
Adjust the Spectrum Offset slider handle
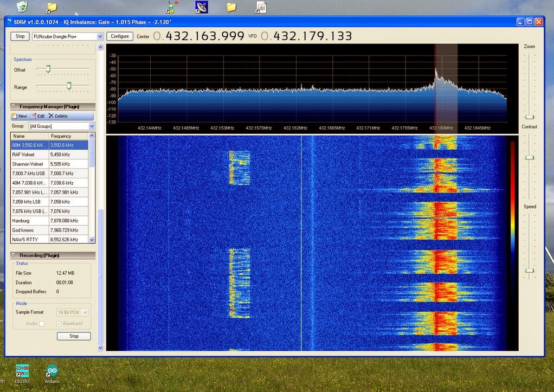pos(48,69)
